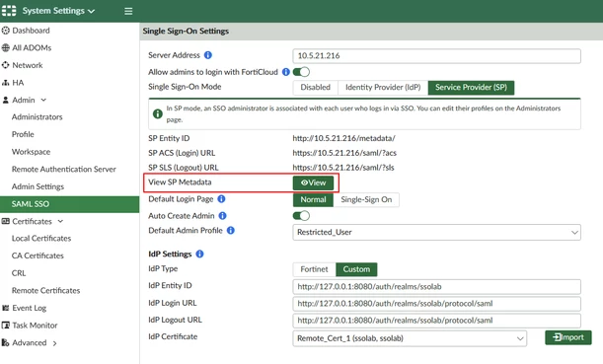Viewport: 603px width, 364px height.
Task: Open the CRL page
Action: point(19,273)
